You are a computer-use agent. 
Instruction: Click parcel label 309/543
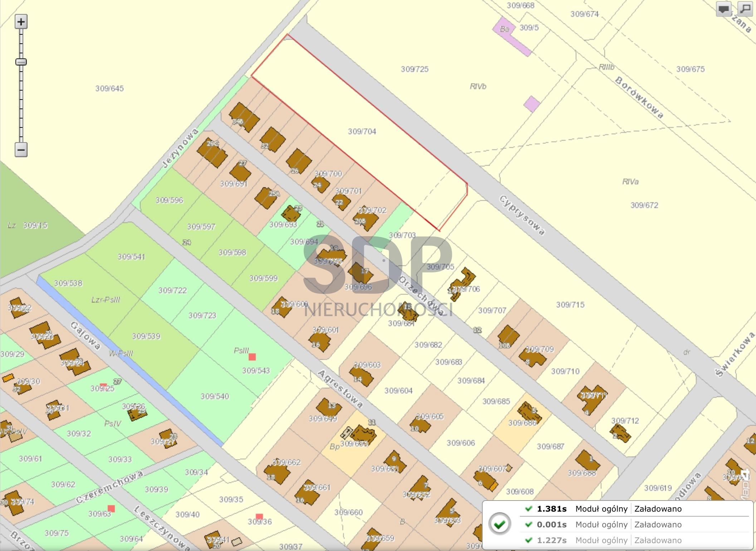(256, 371)
